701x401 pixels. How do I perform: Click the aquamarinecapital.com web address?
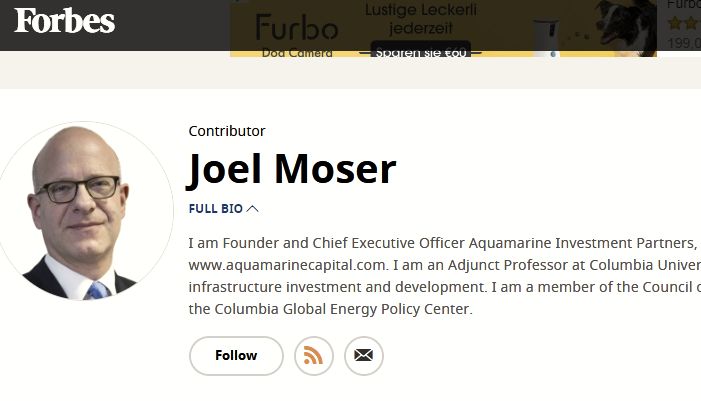click(287, 265)
